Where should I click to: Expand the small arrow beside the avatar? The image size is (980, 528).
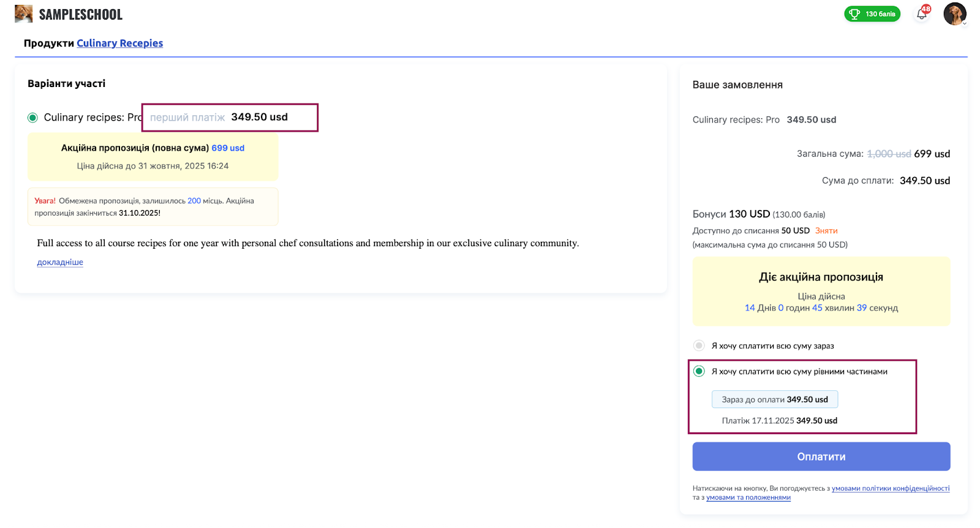tap(965, 24)
